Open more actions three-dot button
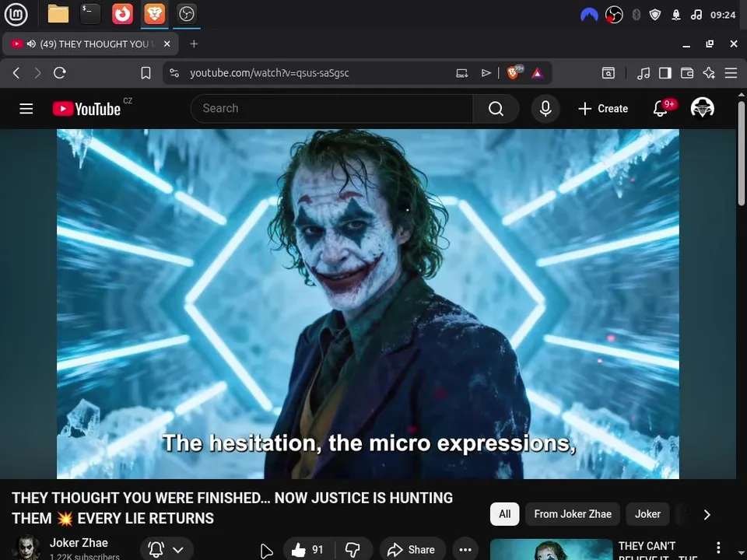 point(465,550)
